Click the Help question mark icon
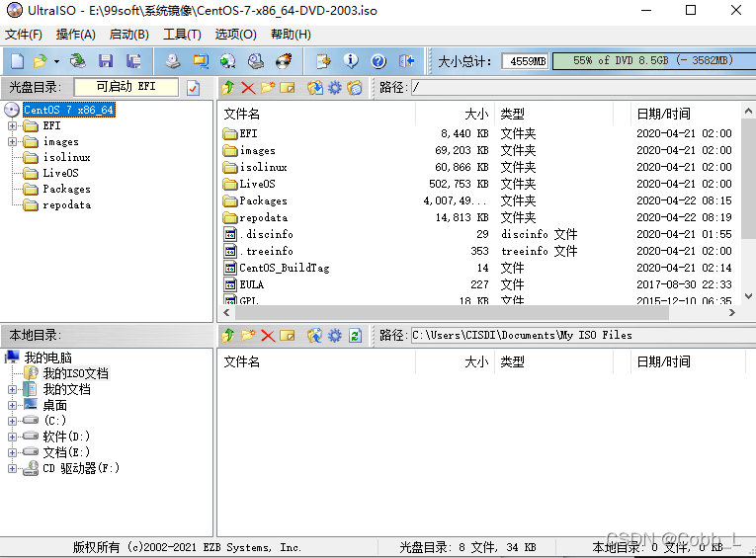Image resolution: width=756 pixels, height=558 pixels. (378, 61)
